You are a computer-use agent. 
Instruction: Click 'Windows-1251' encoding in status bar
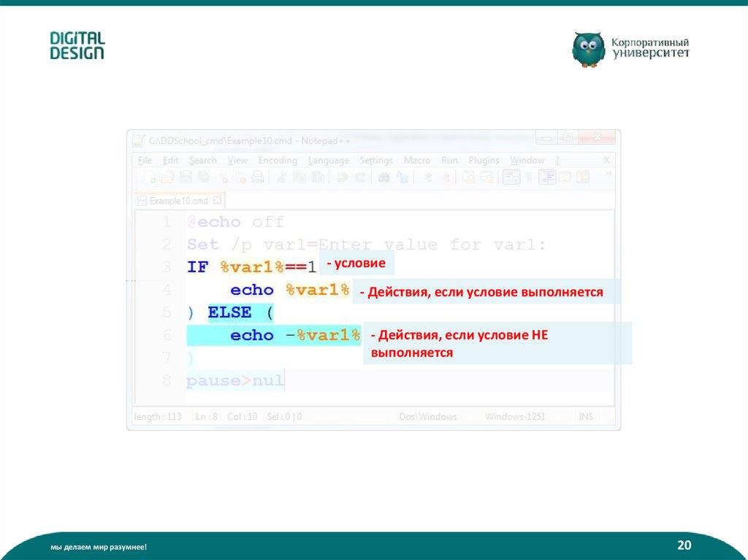515,416
